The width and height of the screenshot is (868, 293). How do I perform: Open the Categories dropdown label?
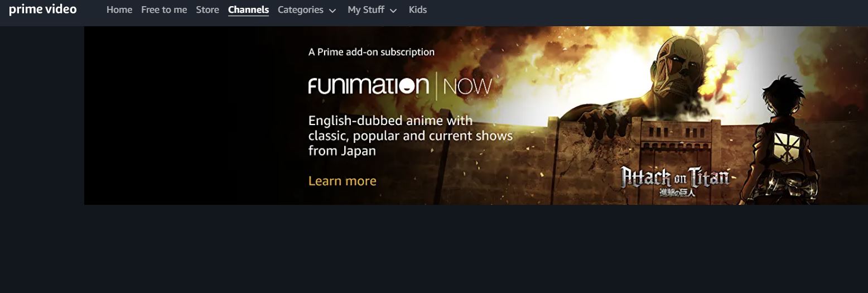tap(301, 9)
